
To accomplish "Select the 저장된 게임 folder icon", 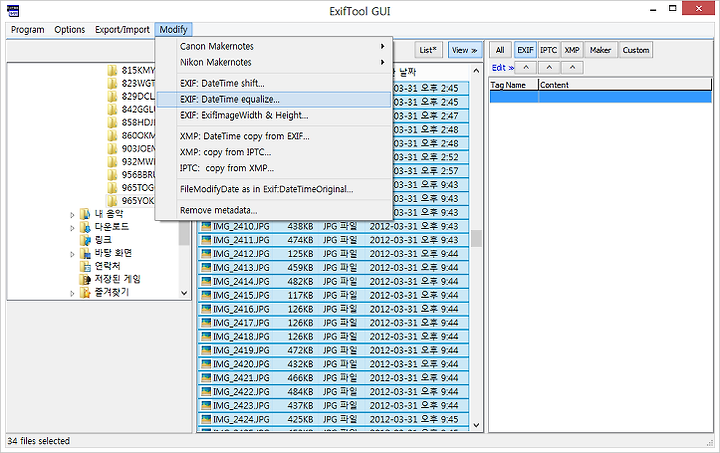I will point(85,280).
